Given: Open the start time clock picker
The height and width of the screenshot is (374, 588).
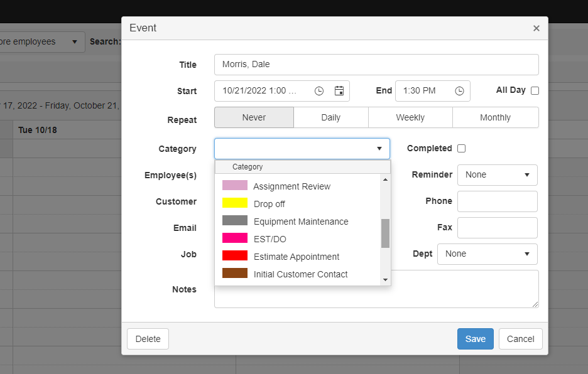Looking at the screenshot, I should click(318, 90).
